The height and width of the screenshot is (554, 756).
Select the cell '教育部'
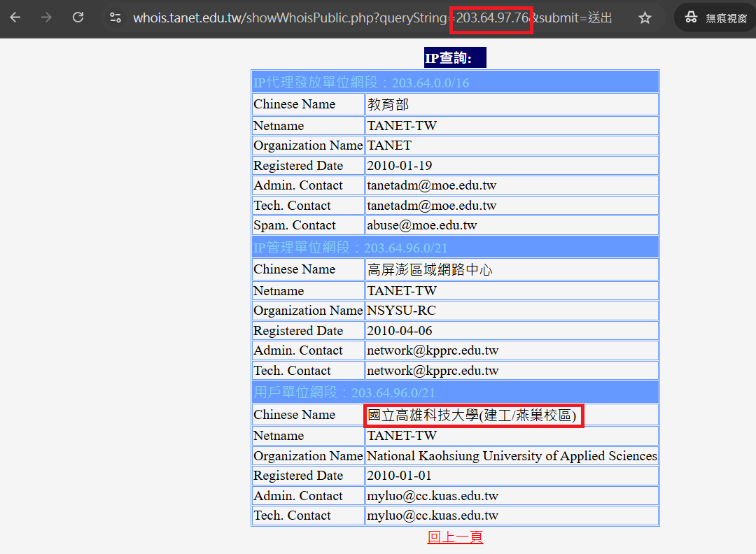[x=512, y=104]
